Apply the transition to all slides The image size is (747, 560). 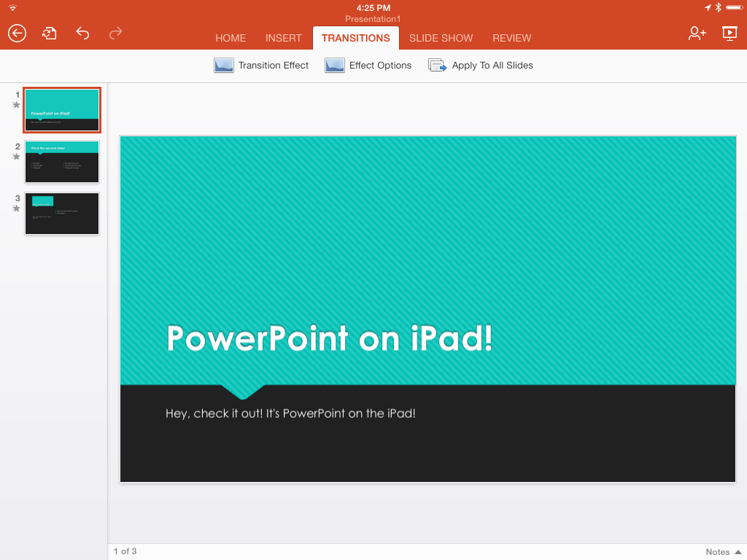click(480, 65)
